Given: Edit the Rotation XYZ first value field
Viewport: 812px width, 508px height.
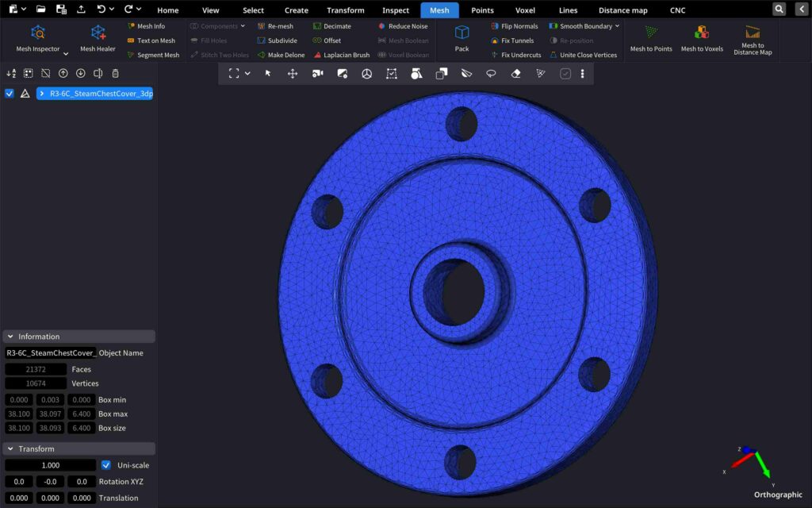Looking at the screenshot, I should pos(19,481).
